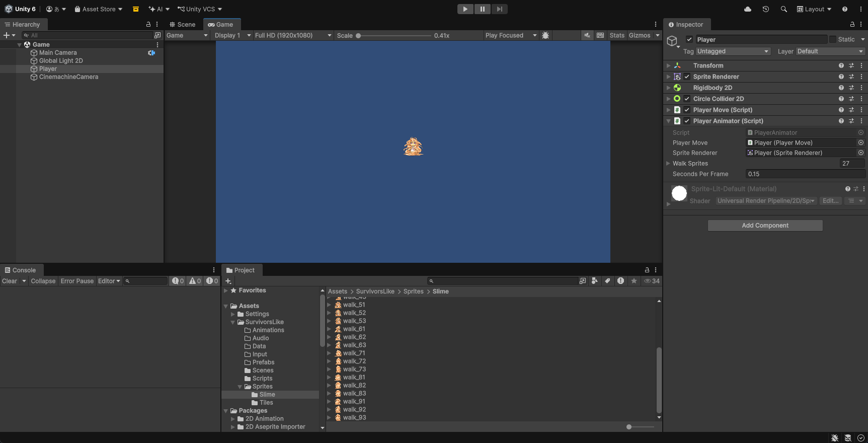Image resolution: width=868 pixels, height=443 pixels.
Task: Pick object for Sprite Renderer field
Action: coord(861,153)
